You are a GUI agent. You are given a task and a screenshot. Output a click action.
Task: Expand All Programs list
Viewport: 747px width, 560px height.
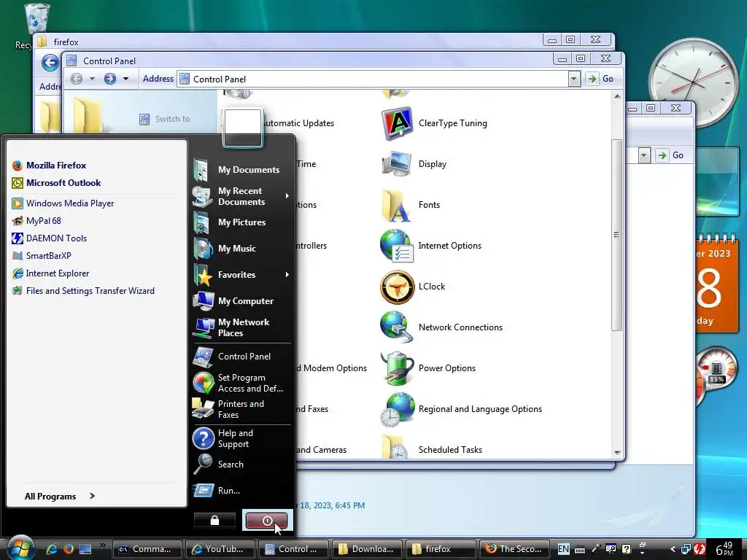click(x=60, y=496)
